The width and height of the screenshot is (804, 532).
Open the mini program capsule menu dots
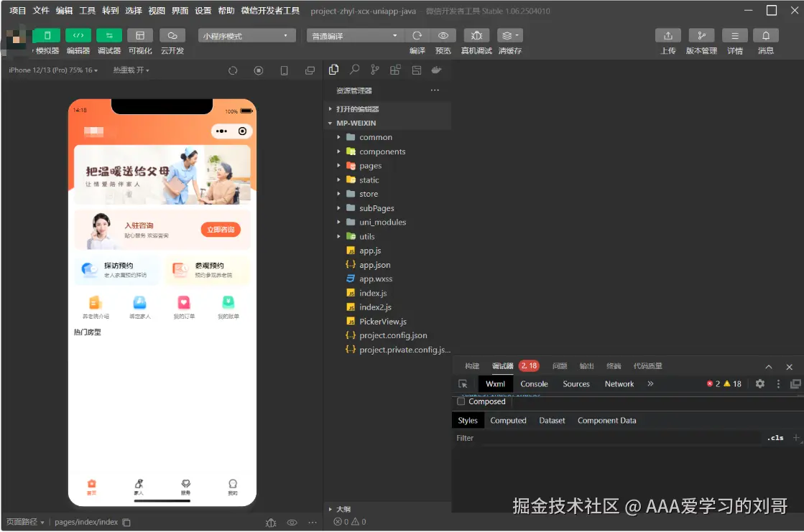tap(221, 131)
